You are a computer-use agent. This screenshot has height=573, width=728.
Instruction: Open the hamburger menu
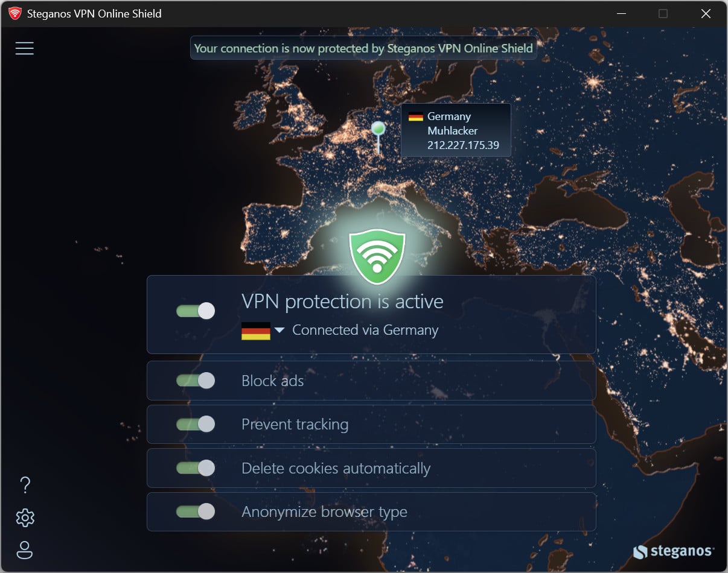pos(24,48)
